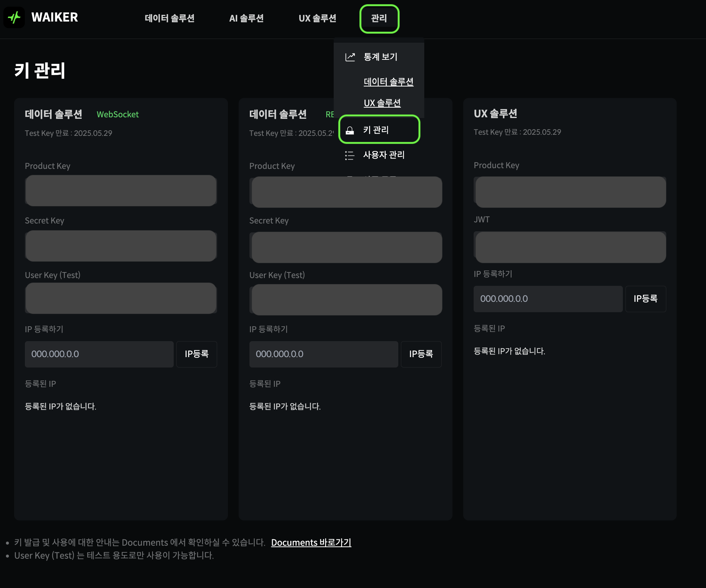Focus the IP input in UX 솔루션 card
706x588 pixels.
tap(548, 299)
